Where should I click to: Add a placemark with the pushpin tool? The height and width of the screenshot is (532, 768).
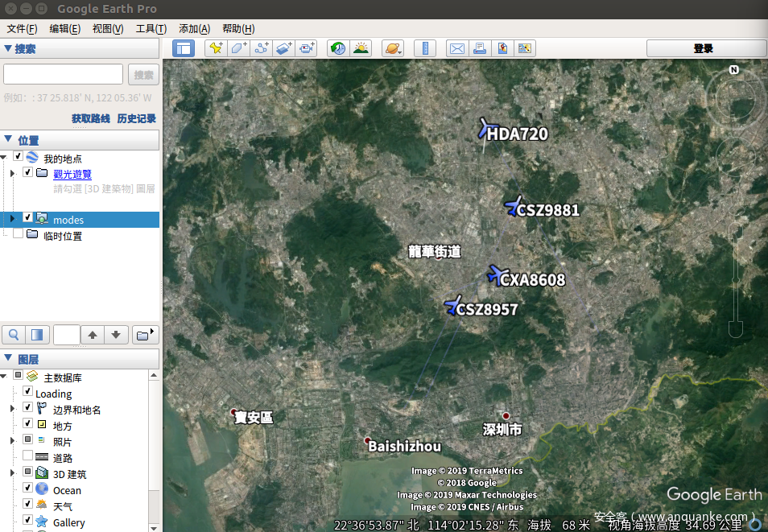click(x=216, y=48)
